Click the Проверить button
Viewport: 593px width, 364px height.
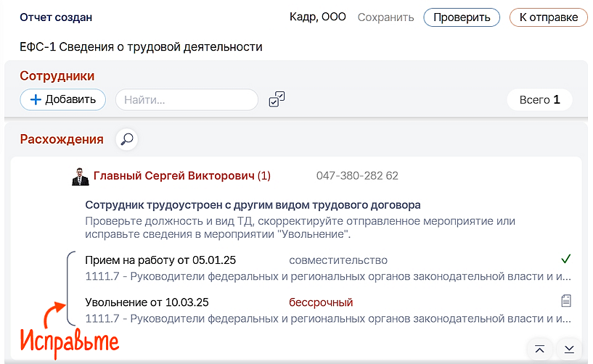click(462, 17)
